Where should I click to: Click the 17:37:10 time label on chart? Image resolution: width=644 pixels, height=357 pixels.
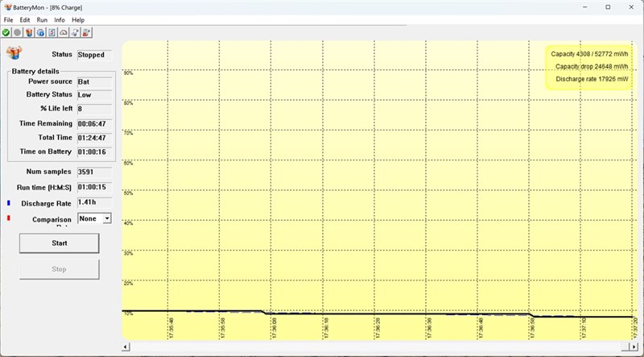[x=584, y=328]
